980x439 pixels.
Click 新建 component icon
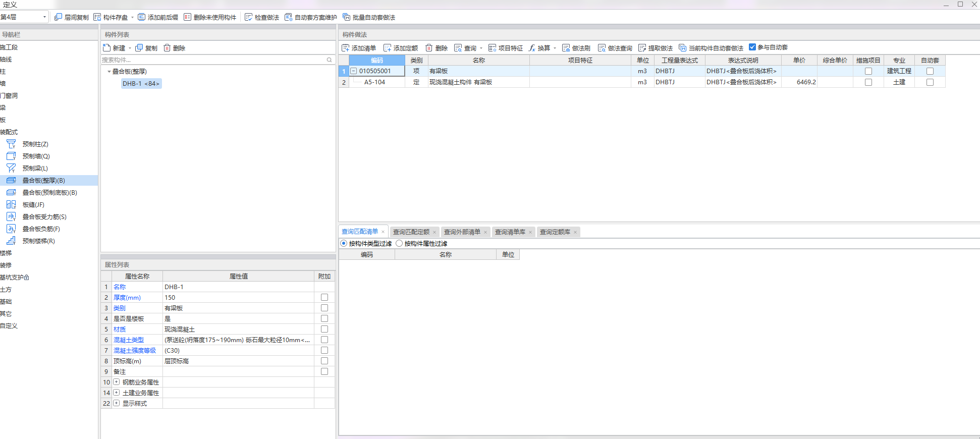point(107,48)
